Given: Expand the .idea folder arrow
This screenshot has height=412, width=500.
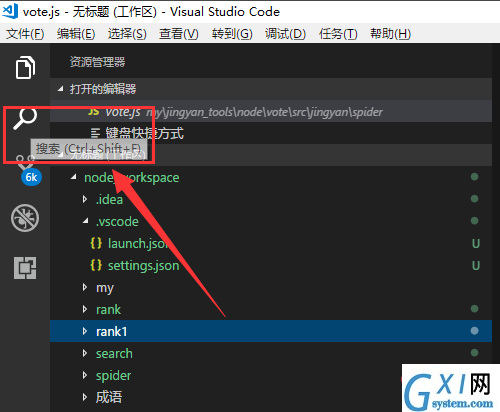Looking at the screenshot, I should (x=85, y=199).
